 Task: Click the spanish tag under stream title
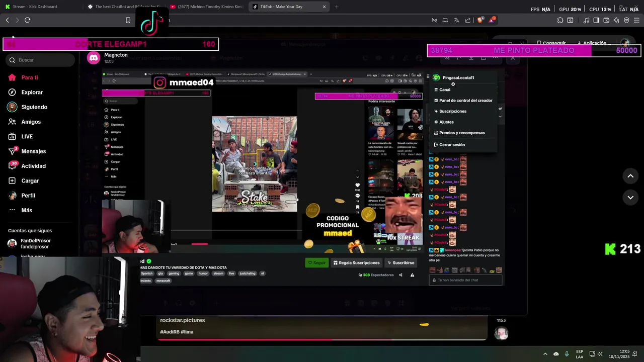point(146,274)
